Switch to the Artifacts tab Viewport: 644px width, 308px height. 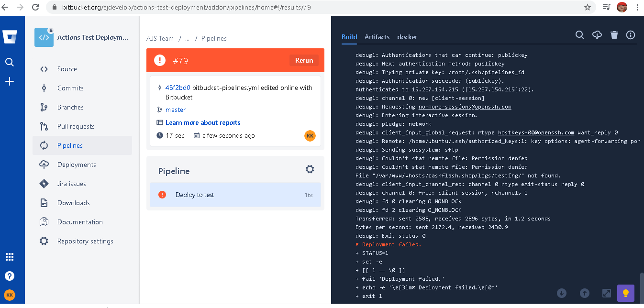[x=377, y=37]
